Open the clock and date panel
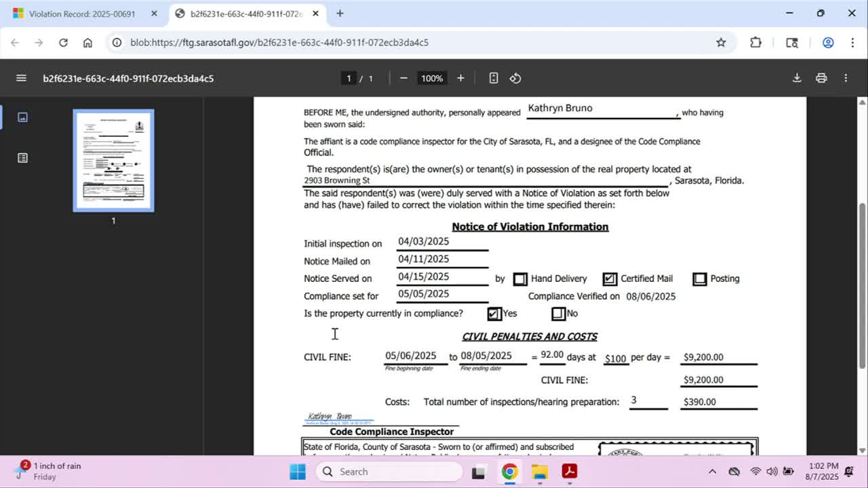 pyautogui.click(x=823, y=471)
